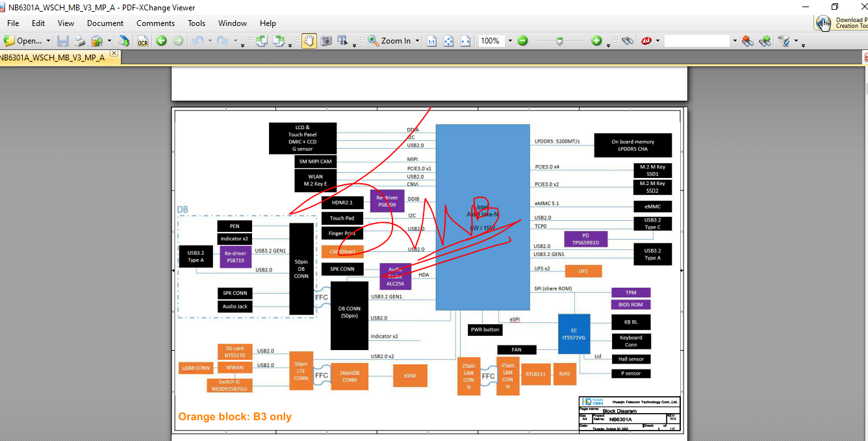Image resolution: width=868 pixels, height=441 pixels.
Task: Click the 'BIOS ROM' block
Action: 630,305
